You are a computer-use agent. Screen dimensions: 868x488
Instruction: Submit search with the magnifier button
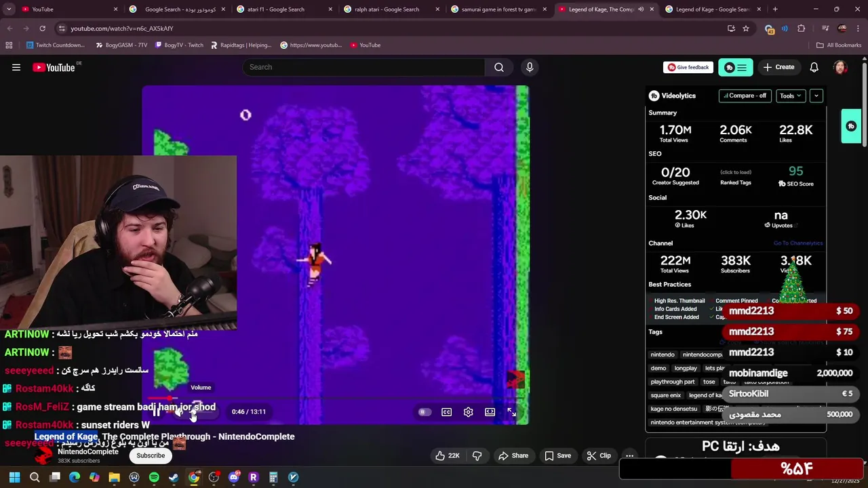pyautogui.click(x=499, y=67)
